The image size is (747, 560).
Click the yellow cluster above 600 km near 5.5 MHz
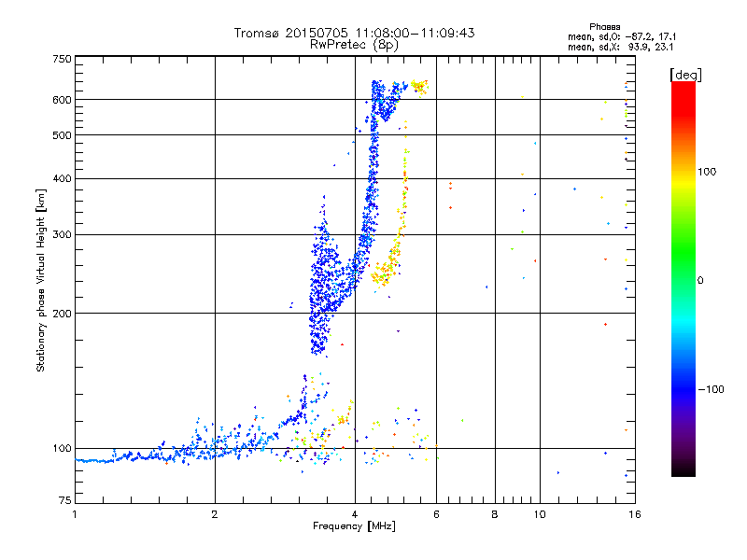point(419,87)
